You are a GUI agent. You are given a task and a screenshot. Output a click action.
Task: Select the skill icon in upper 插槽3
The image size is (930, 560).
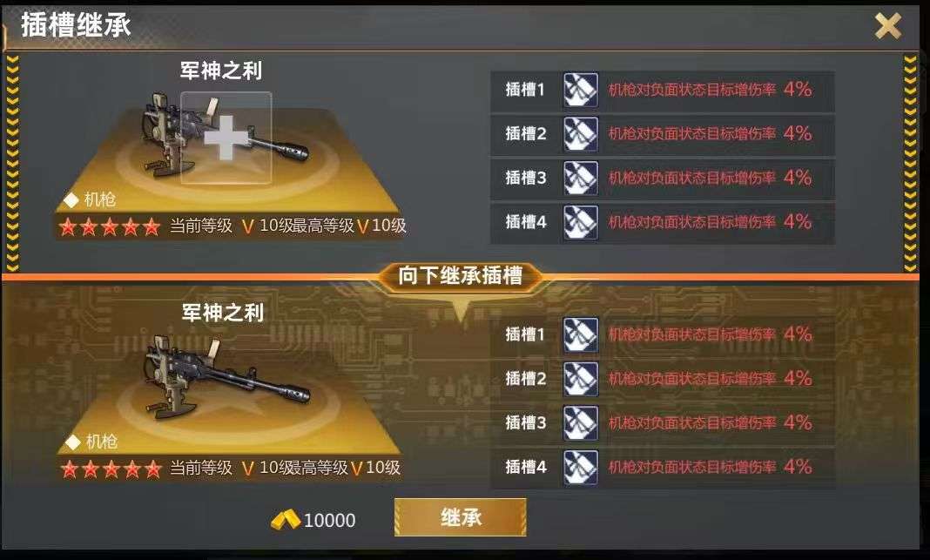(580, 178)
